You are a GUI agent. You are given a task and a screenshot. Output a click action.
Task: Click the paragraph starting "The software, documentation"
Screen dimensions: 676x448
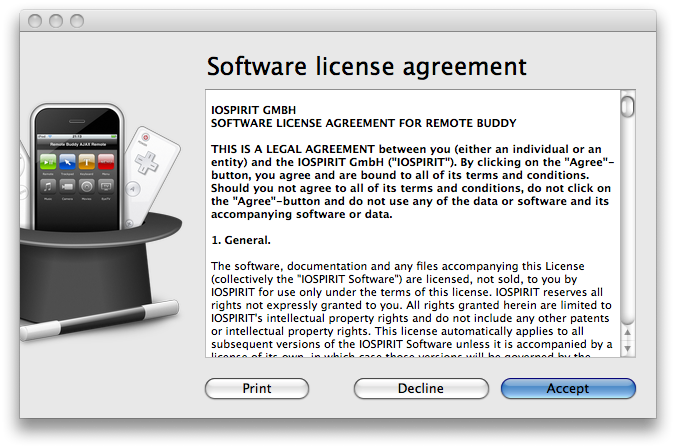[411, 310]
